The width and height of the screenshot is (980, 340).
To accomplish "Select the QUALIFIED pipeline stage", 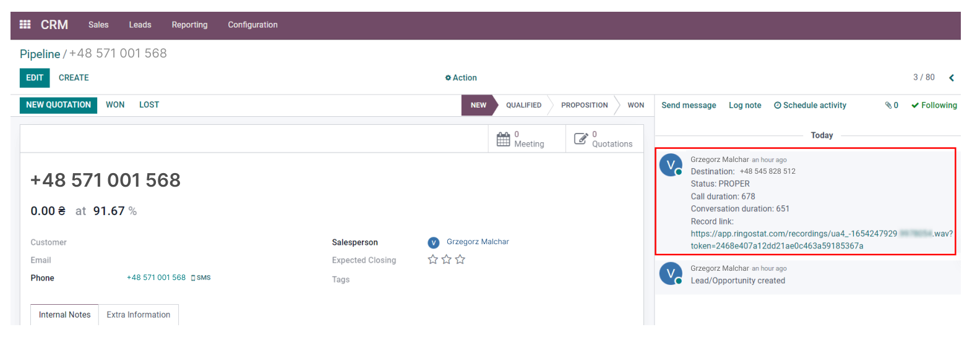I will (x=523, y=105).
